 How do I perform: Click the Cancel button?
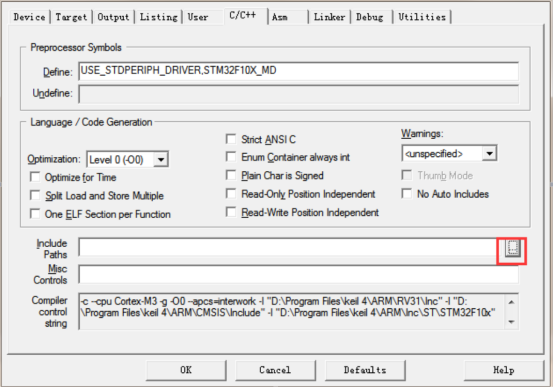[275, 370]
